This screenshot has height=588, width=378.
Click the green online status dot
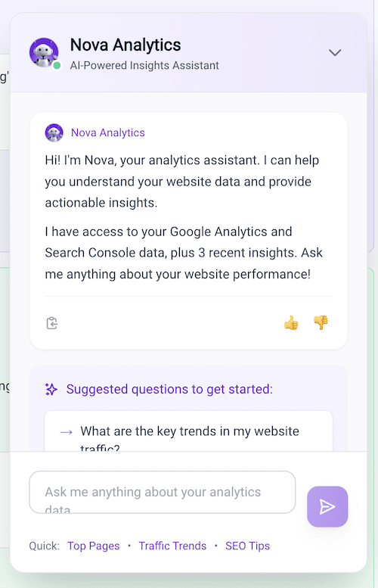point(57,66)
